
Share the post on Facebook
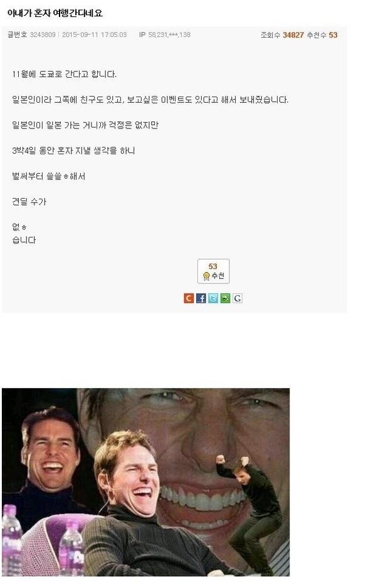pos(201,298)
